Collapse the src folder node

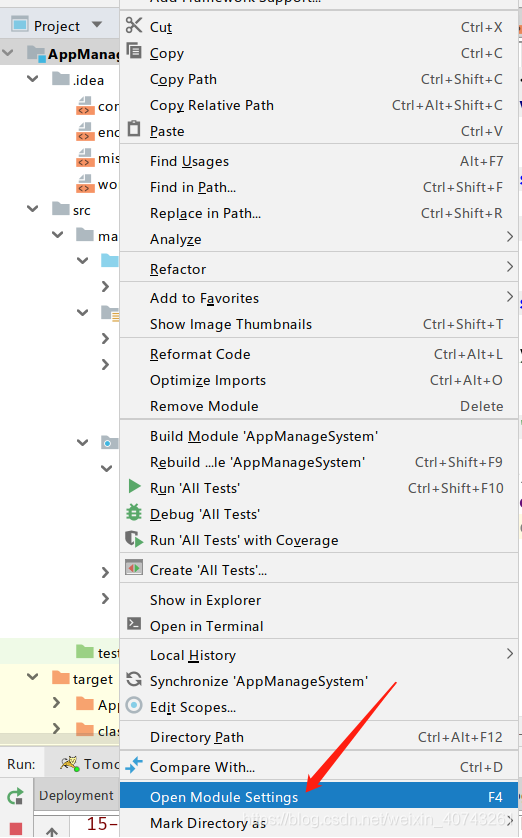(x=33, y=208)
